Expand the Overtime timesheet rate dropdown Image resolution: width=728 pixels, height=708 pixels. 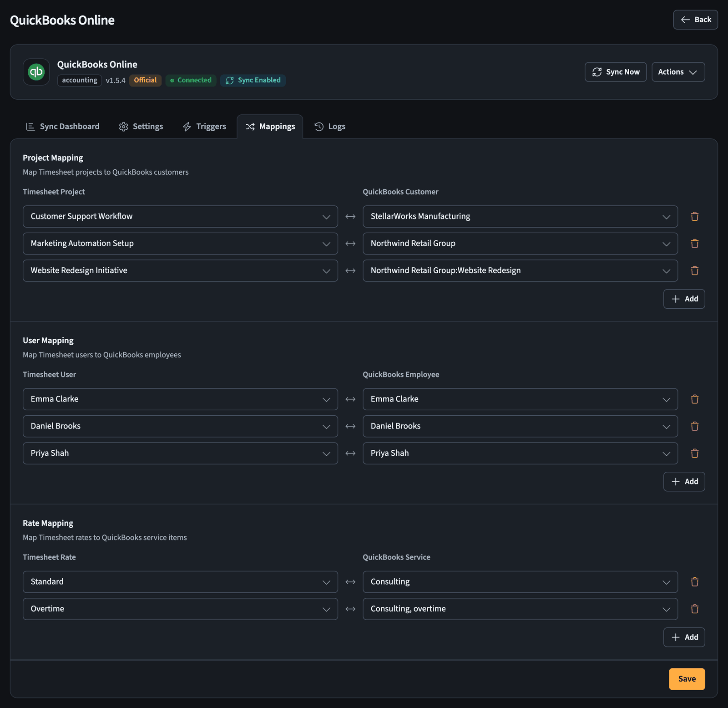[x=180, y=609]
